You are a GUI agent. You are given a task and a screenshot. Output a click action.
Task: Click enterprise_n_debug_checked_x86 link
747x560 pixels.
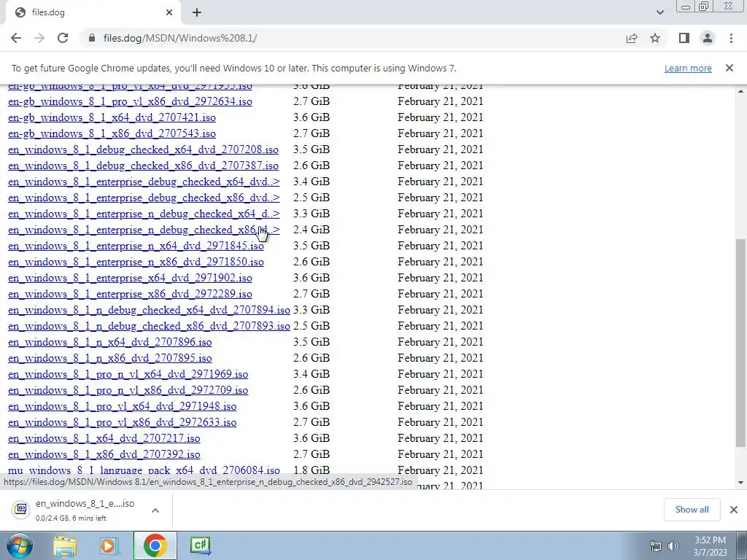144,230
